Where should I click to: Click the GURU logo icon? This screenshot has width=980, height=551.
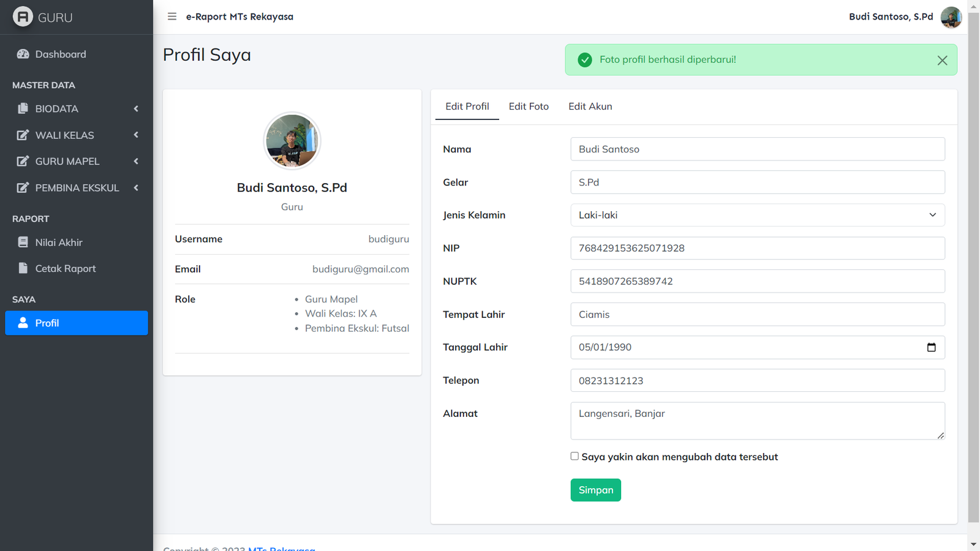pyautogui.click(x=23, y=17)
